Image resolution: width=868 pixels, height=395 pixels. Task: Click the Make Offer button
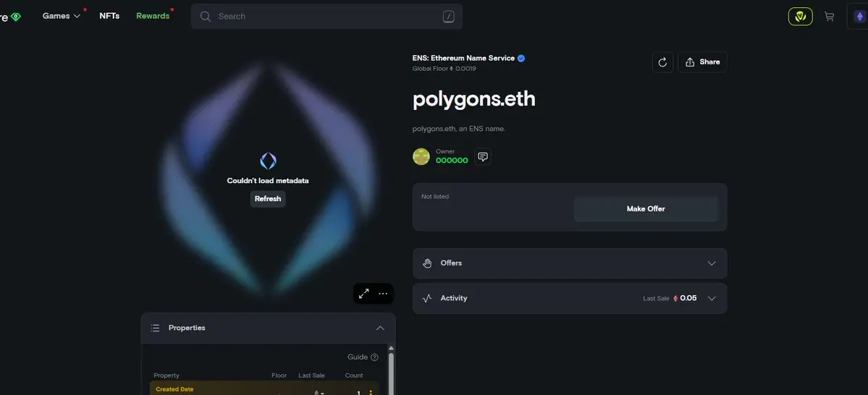pyautogui.click(x=646, y=208)
